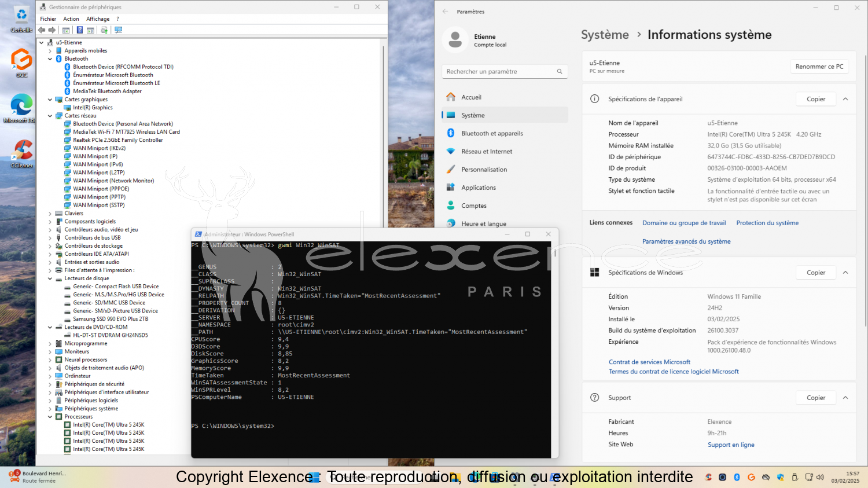This screenshot has height=488, width=868.
Task: Launch Microsoft Edge from the desktop
Action: [x=21, y=108]
